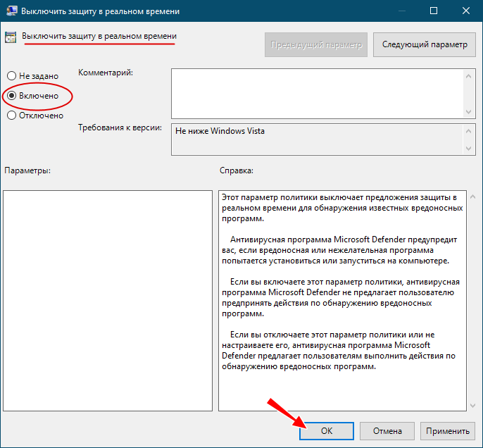The image size is (483, 448).
Task: Click the help paragraph starting 'Если вы отключаете'
Action: [x=338, y=351]
